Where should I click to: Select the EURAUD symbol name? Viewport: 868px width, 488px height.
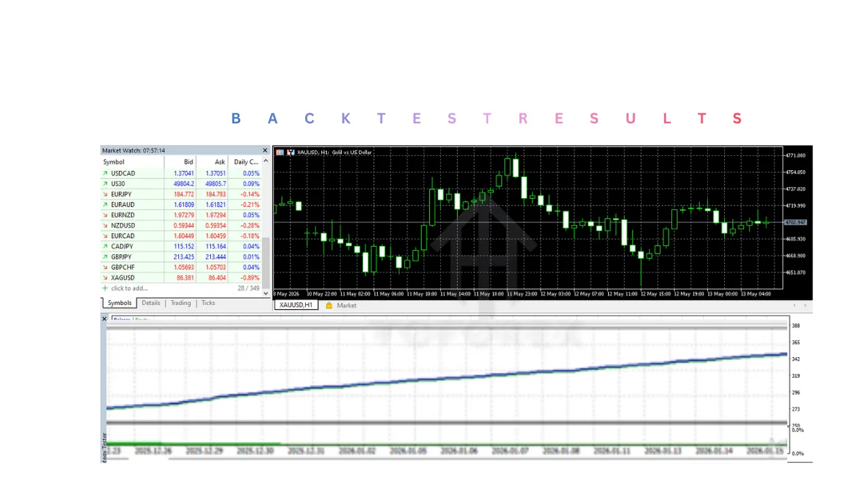[123, 205]
